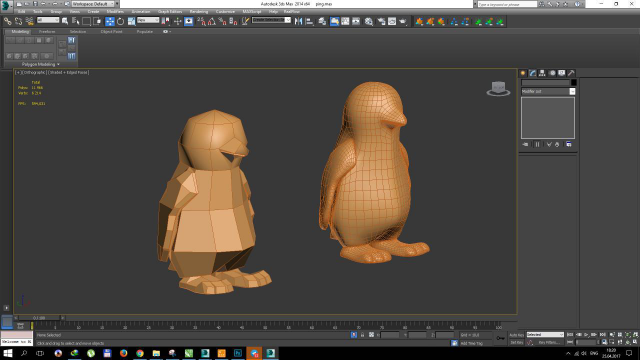Click the search keyword input field
This screenshot has height=360, width=640.
pyautogui.click(x=507, y=4)
